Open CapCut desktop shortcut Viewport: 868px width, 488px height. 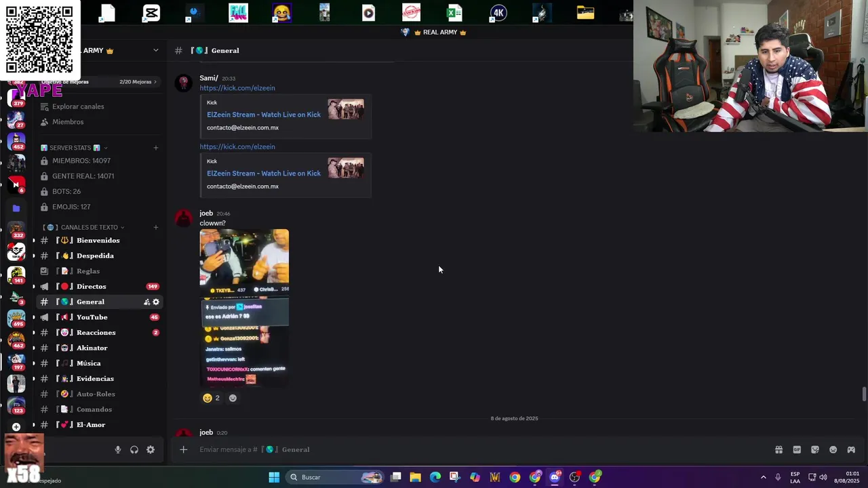point(151,13)
